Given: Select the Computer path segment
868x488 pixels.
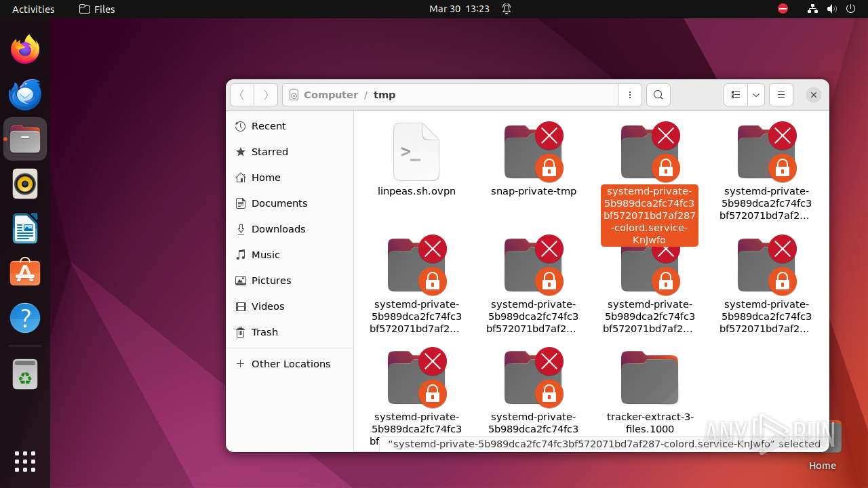Looking at the screenshot, I should point(331,95).
